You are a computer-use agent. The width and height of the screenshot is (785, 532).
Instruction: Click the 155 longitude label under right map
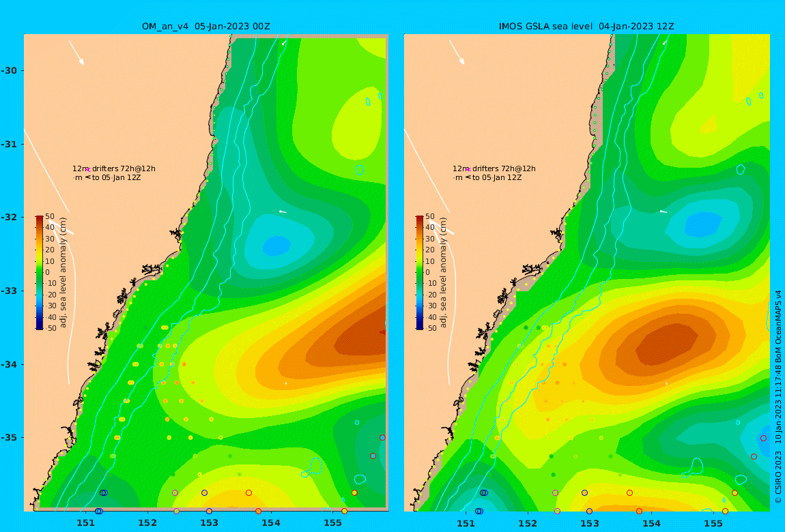click(713, 523)
